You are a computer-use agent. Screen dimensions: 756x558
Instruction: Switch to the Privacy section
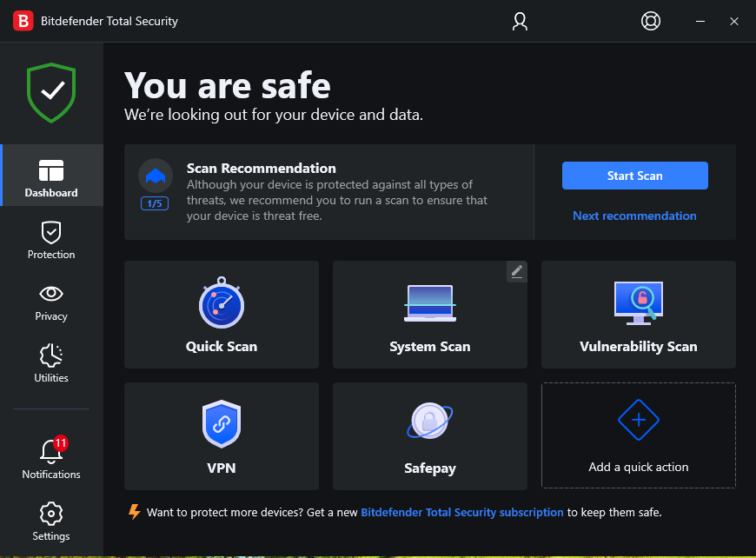pos(51,302)
